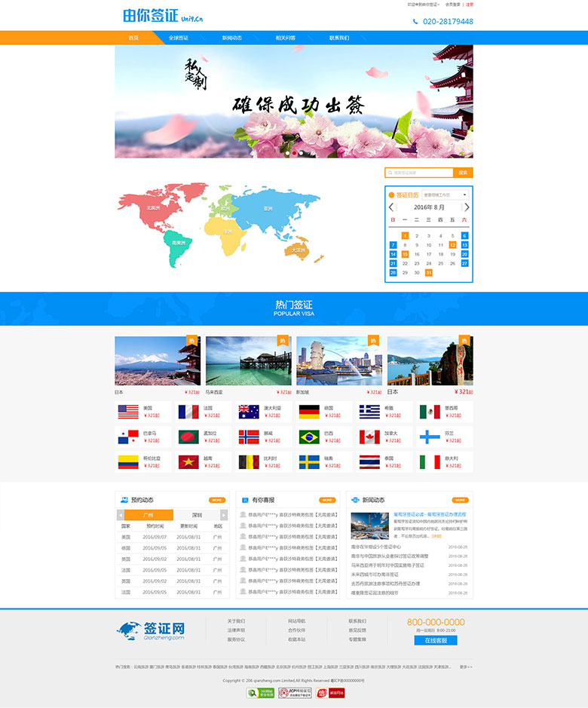Image resolution: width=588 pixels, height=708 pixels.
Task: Go to previous month in calendar
Action: coord(391,207)
